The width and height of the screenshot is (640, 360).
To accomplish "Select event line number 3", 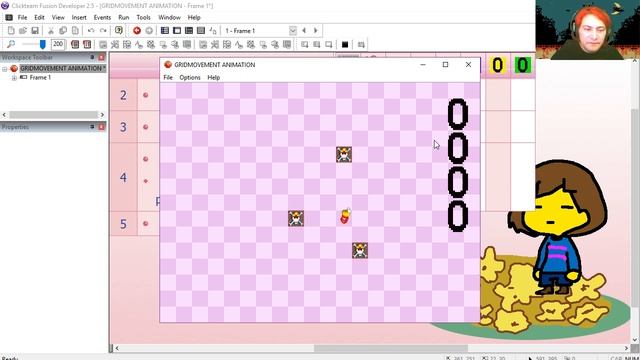I will (123, 127).
